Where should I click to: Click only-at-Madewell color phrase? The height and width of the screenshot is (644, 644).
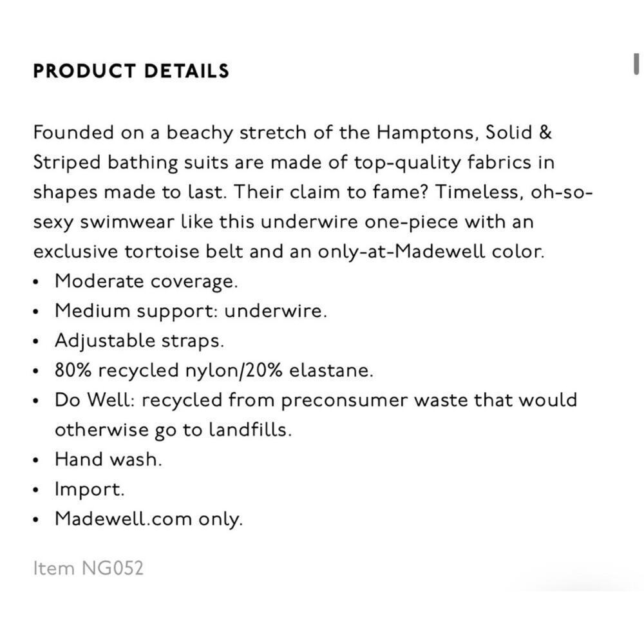(x=431, y=251)
